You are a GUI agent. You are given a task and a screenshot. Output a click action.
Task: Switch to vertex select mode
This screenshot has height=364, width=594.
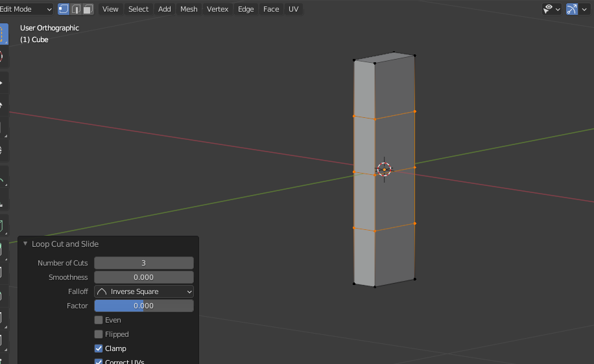[64, 9]
